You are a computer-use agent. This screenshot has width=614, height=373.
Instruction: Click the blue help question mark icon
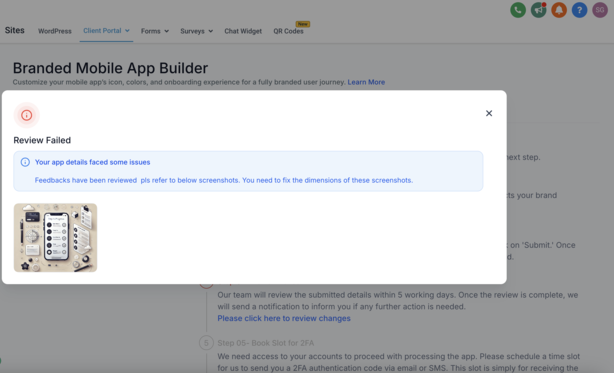(x=579, y=10)
